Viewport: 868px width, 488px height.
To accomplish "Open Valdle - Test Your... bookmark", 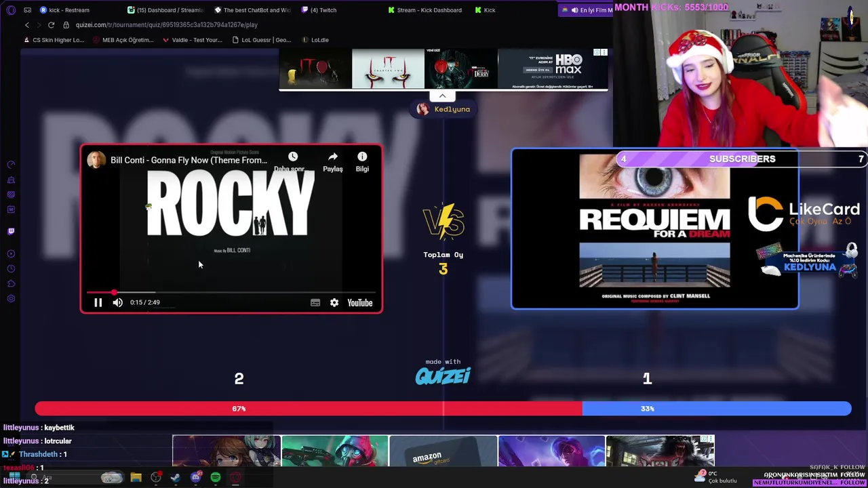I will 192,40.
